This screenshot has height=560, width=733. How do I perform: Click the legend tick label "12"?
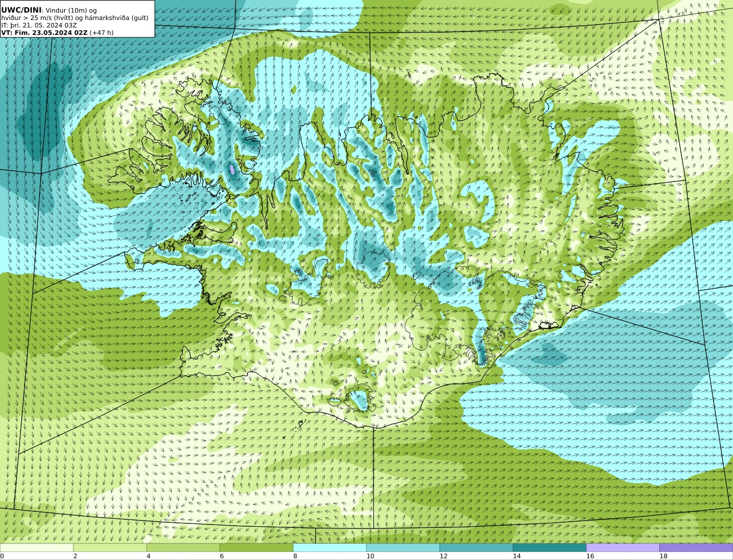443,556
